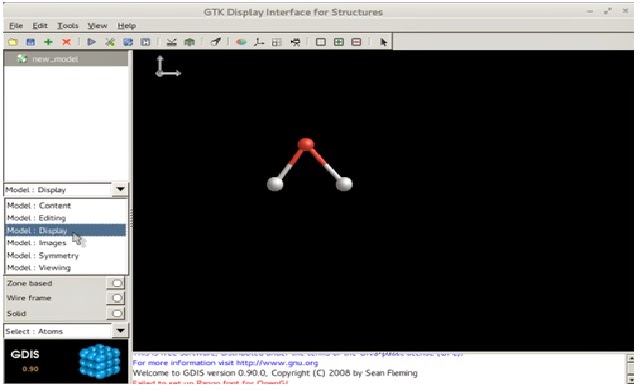Open the File menu
Viewport: 639px width, 390px height.
(16, 26)
